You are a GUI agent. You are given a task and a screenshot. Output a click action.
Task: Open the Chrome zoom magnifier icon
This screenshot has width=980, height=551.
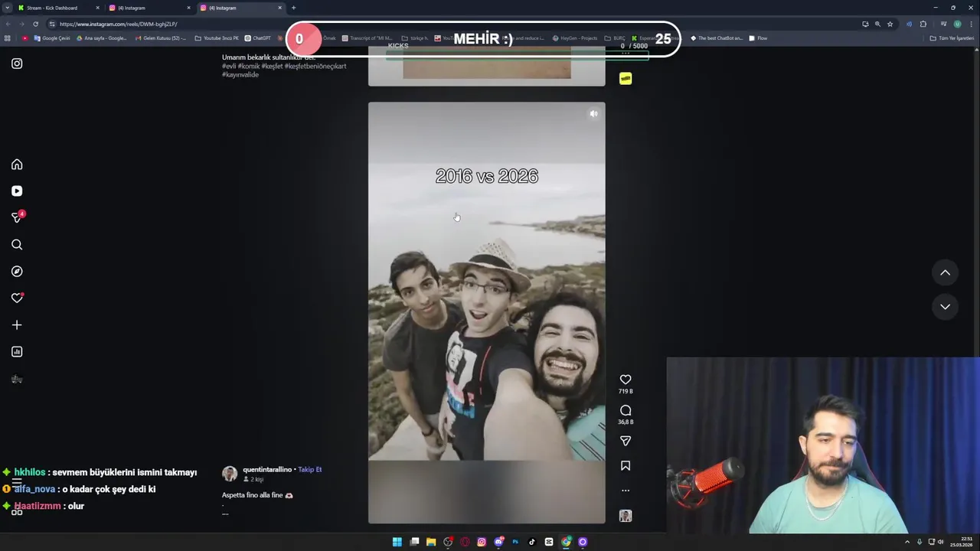(877, 24)
